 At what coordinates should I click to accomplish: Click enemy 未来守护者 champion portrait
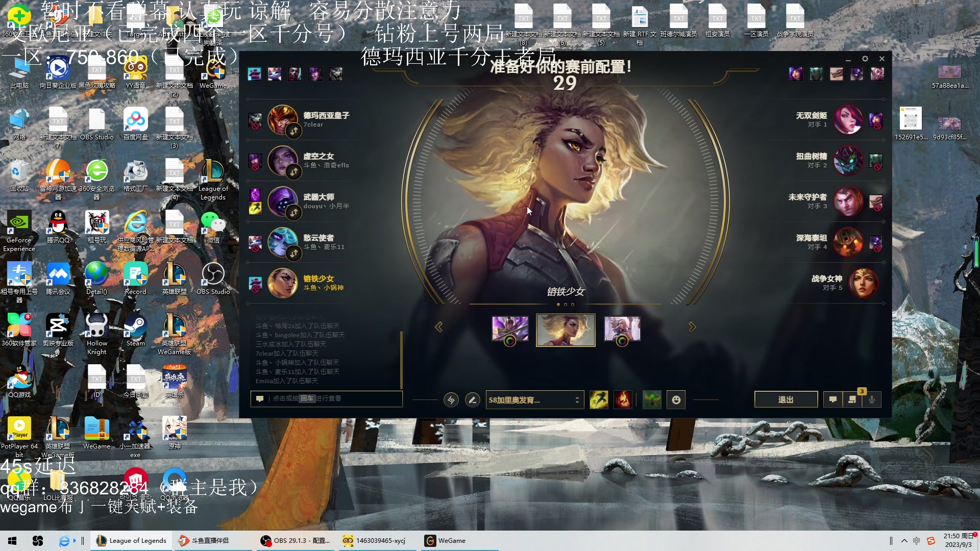pos(848,202)
